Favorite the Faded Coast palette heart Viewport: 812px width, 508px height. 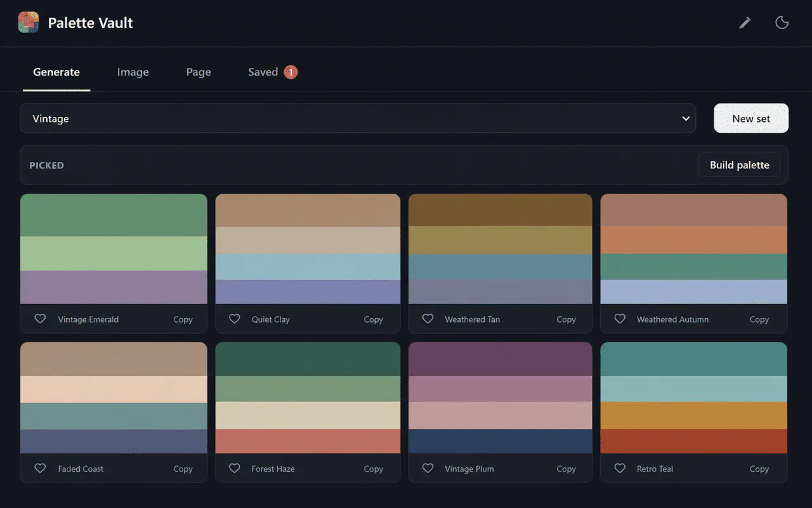(40, 468)
